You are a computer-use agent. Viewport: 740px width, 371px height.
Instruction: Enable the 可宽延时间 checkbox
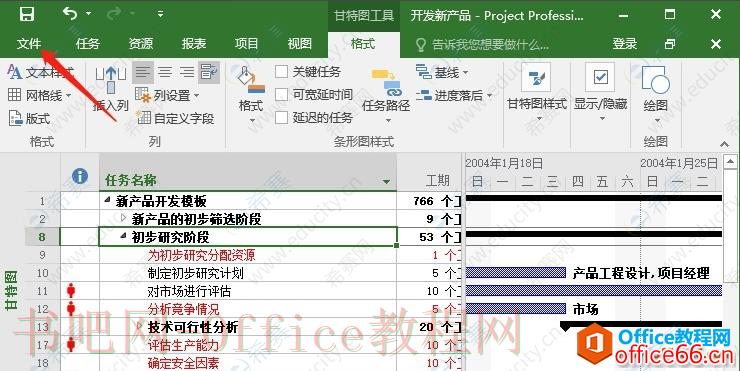tap(281, 95)
